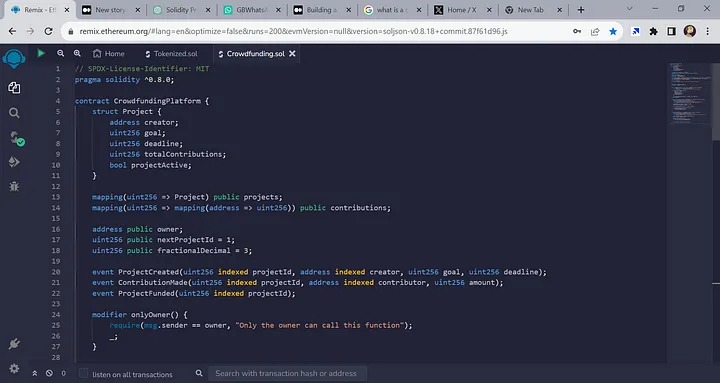Run script with green play button
The image size is (720, 383).
pyautogui.click(x=41, y=53)
